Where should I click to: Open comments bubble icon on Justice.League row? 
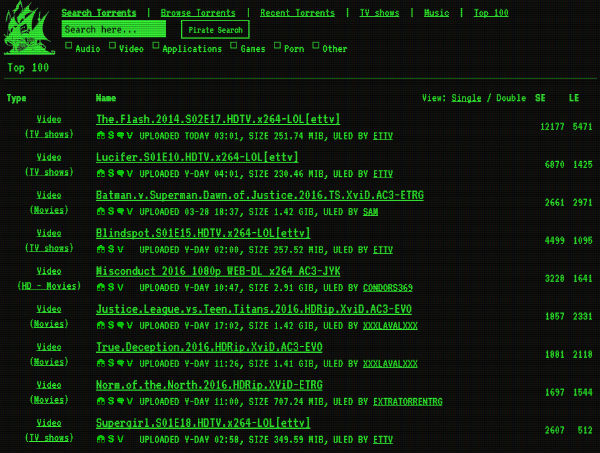click(121, 325)
